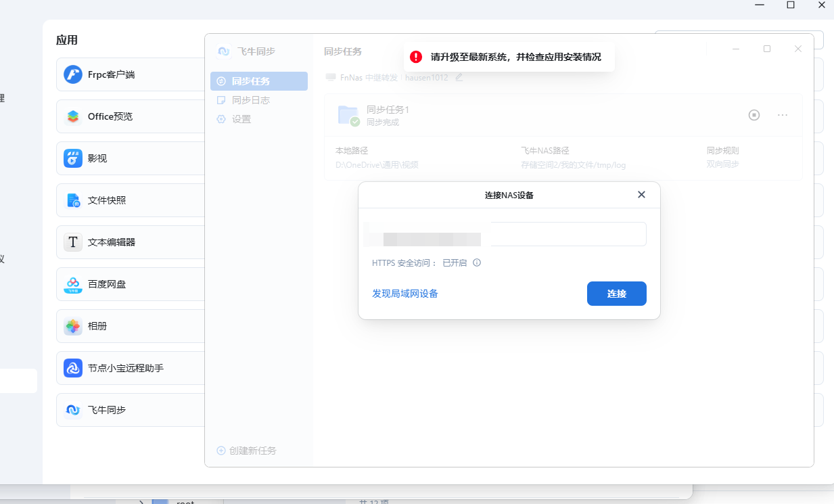Close the 飞牛同步 window
834x504 pixels.
click(x=798, y=49)
